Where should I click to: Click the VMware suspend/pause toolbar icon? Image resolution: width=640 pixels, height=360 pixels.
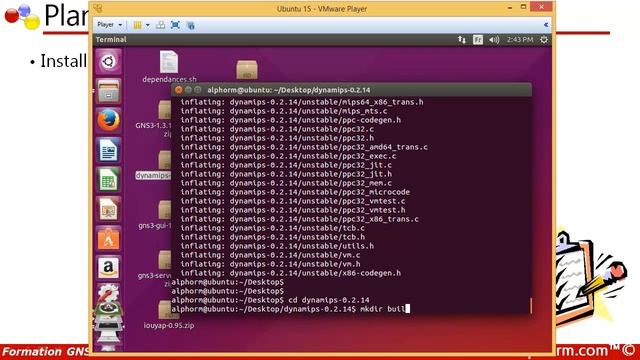coord(138,25)
